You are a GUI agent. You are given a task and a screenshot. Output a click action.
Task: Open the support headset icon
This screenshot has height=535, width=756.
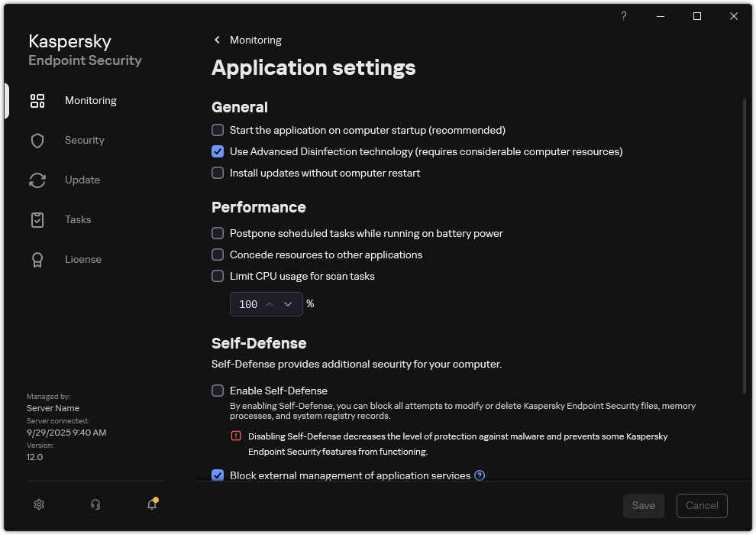(x=95, y=504)
